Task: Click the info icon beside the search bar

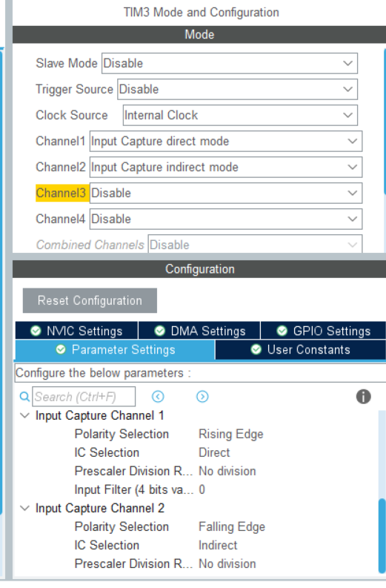Action: (363, 397)
